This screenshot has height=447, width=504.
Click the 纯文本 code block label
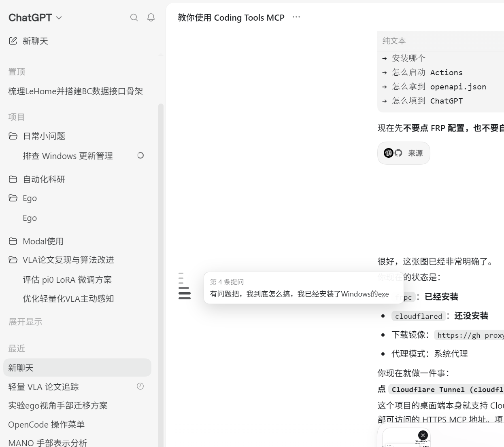coord(394,41)
